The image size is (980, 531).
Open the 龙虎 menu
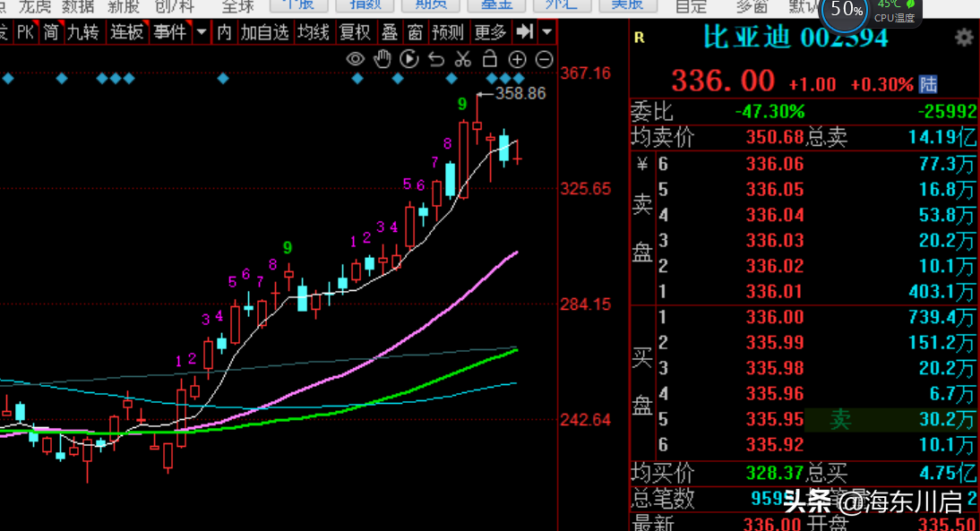click(x=34, y=5)
